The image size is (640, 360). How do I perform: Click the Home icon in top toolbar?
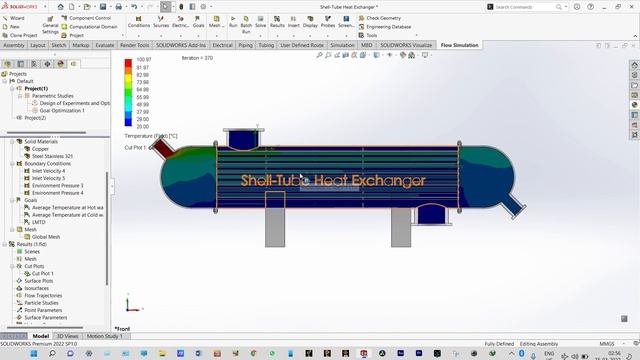(x=60, y=7)
